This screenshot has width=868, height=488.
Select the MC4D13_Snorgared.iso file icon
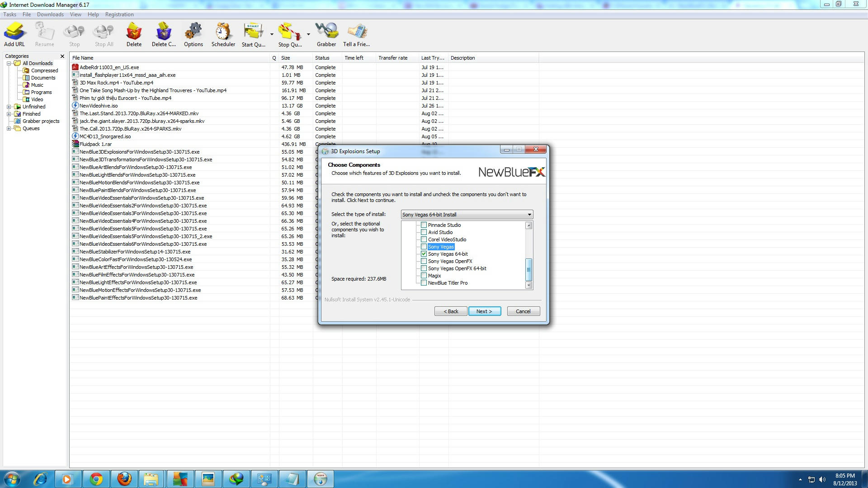75,136
